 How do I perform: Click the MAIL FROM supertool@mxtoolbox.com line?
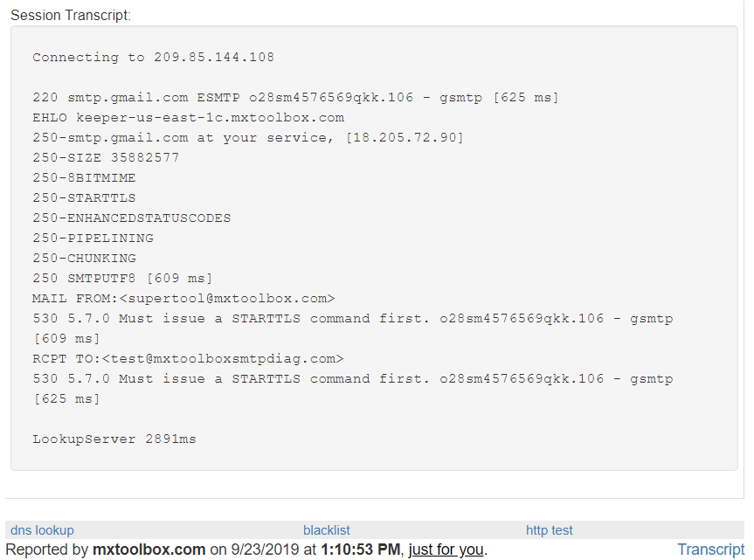(183, 299)
